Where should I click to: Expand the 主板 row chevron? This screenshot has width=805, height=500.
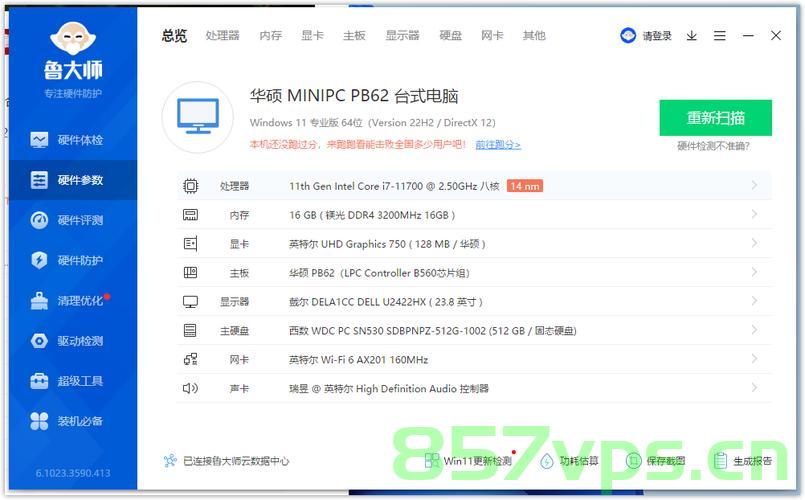click(x=754, y=272)
